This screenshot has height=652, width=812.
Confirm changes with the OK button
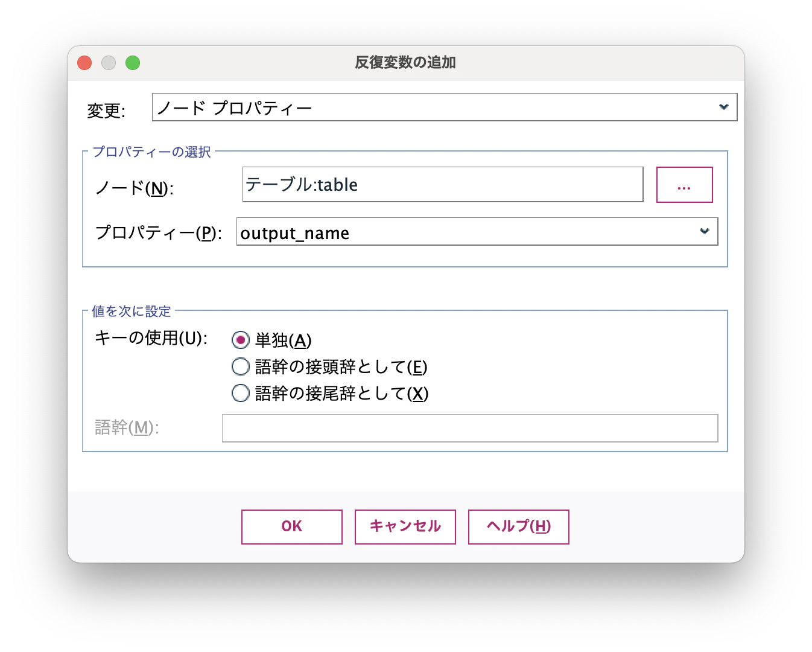[x=291, y=526]
